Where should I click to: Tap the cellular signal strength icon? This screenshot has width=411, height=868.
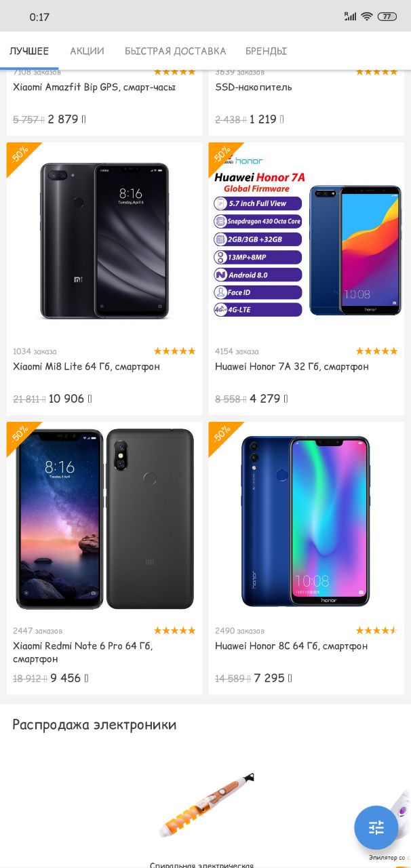350,16
